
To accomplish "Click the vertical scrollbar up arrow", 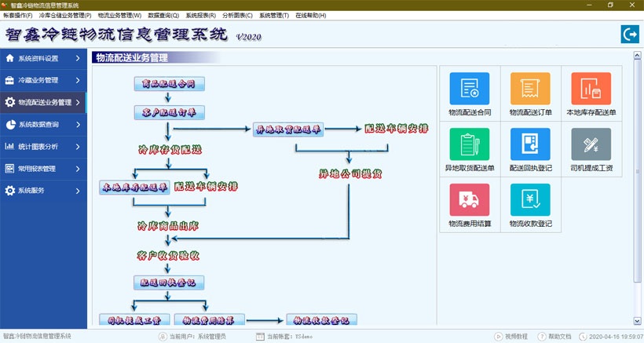I will (637, 55).
